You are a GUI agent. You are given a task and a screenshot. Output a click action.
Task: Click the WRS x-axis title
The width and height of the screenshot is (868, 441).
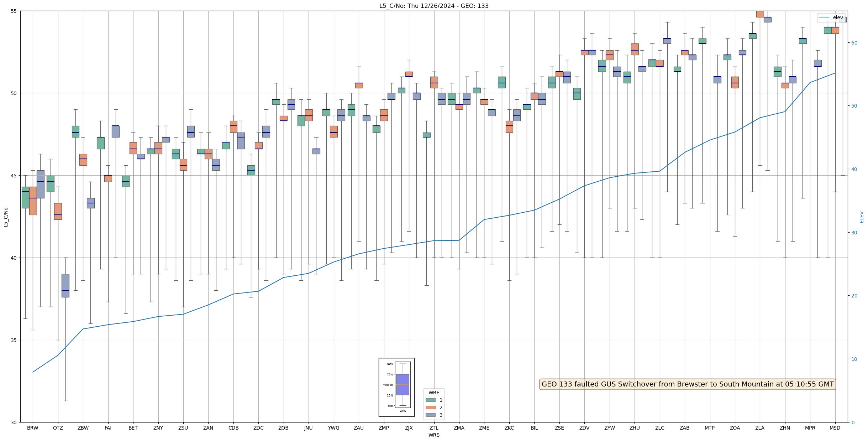point(434,435)
